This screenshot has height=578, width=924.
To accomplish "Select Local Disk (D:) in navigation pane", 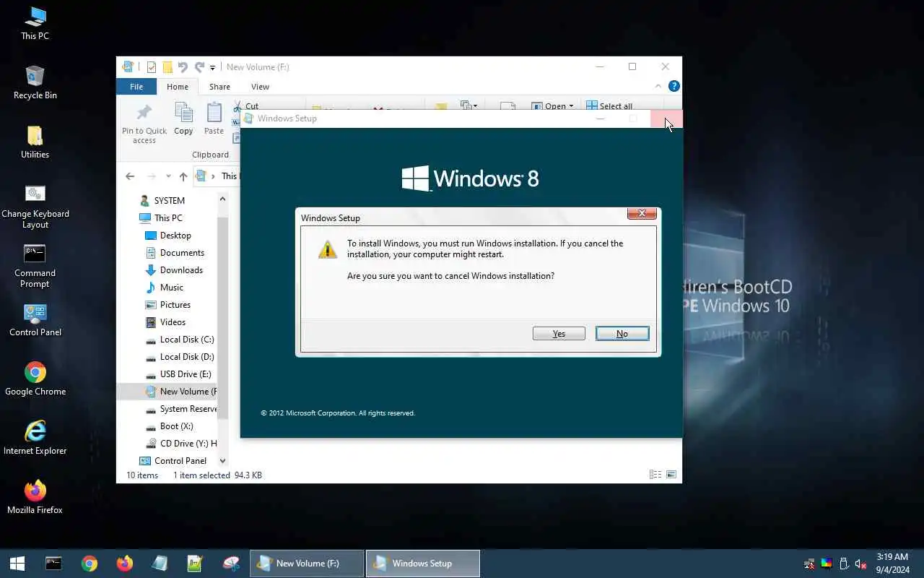I will click(x=180, y=357).
